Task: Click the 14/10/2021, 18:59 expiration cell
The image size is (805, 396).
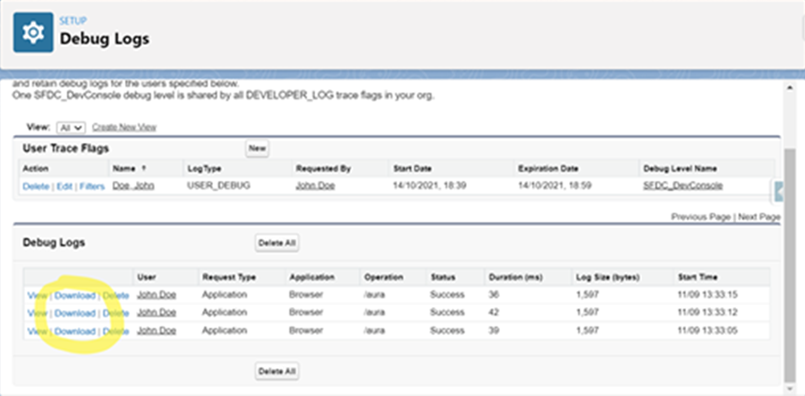Action: [x=554, y=185]
